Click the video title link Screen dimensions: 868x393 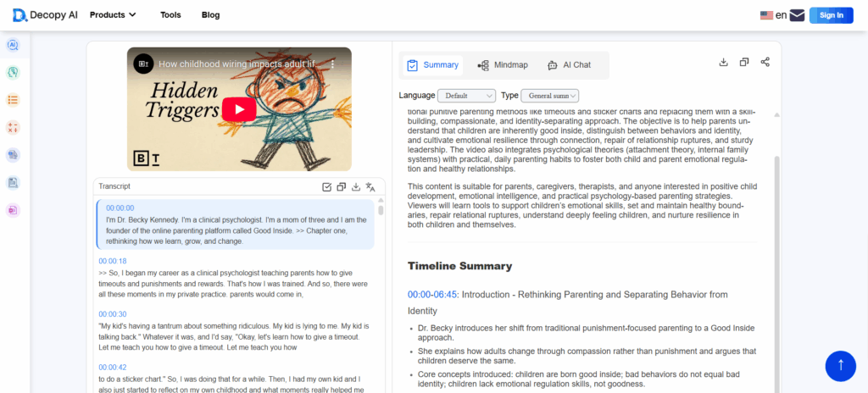(x=238, y=64)
